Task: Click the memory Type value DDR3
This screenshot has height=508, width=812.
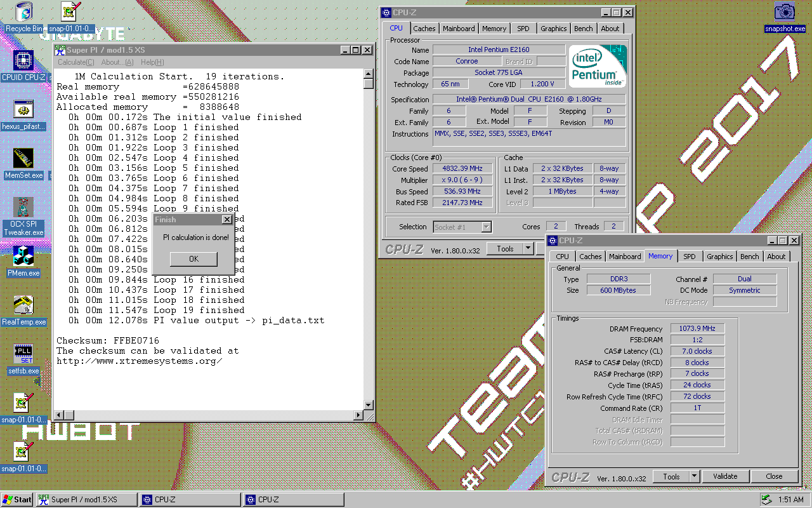Action: tap(619, 279)
